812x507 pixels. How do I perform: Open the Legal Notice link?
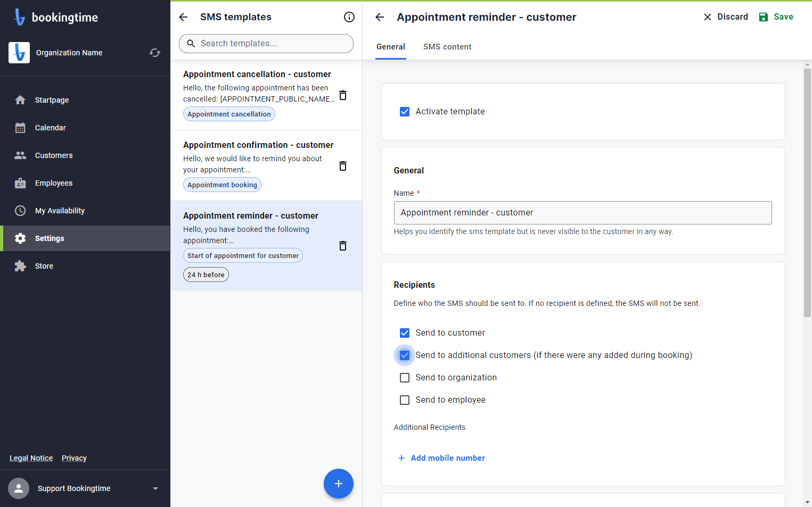click(31, 458)
